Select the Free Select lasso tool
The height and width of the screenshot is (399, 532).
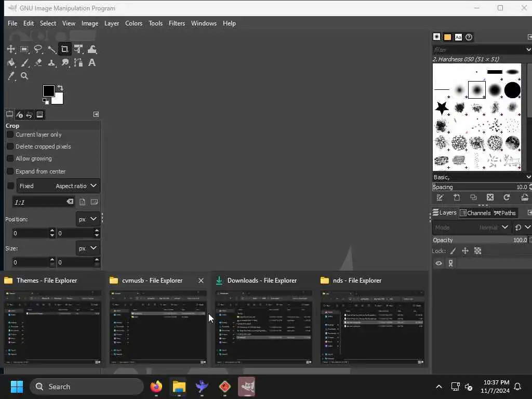(x=37, y=49)
